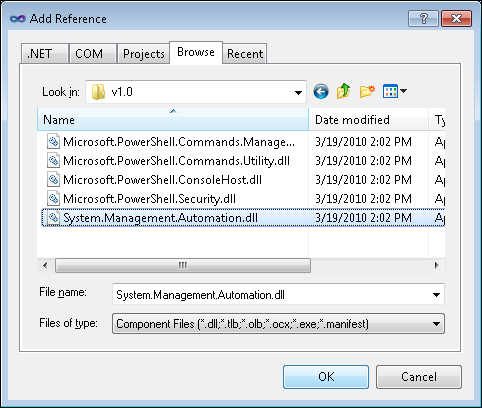Click Microsoft.PowerShell.Security.dll file icon

(x=53, y=199)
